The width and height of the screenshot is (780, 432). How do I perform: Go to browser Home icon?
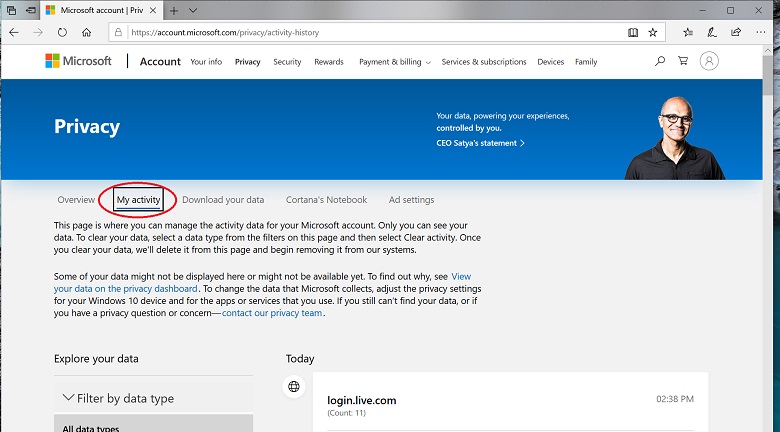point(87,32)
